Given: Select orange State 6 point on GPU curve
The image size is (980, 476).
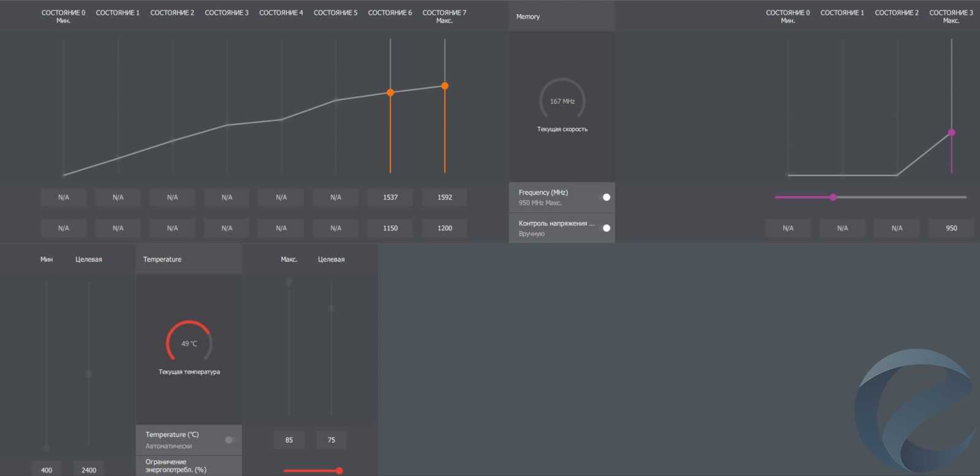Looking at the screenshot, I should [x=390, y=93].
